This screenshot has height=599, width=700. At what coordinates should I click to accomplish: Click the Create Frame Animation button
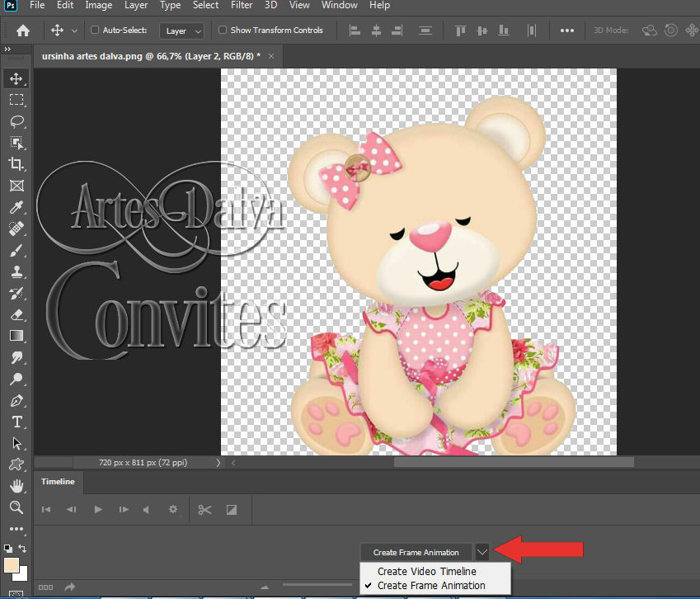point(416,552)
